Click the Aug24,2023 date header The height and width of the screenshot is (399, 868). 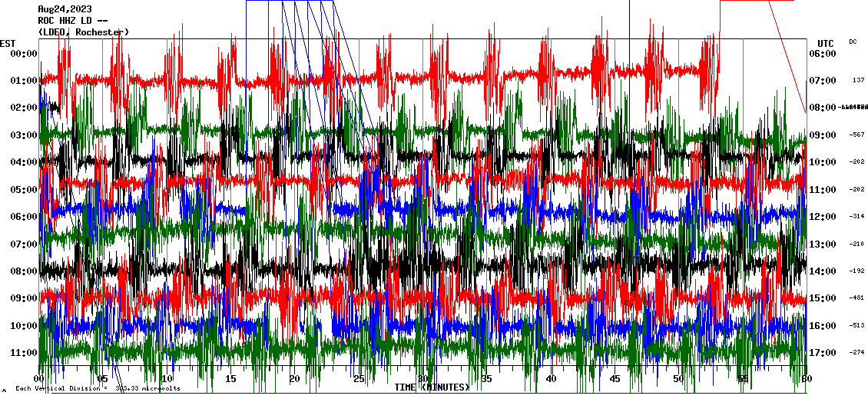(x=64, y=9)
